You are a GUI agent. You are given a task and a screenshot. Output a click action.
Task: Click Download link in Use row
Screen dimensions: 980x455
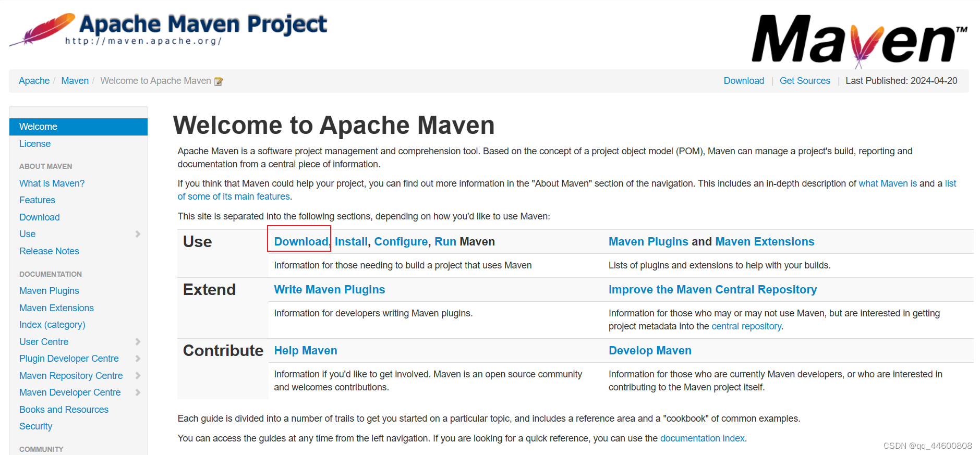(x=301, y=242)
